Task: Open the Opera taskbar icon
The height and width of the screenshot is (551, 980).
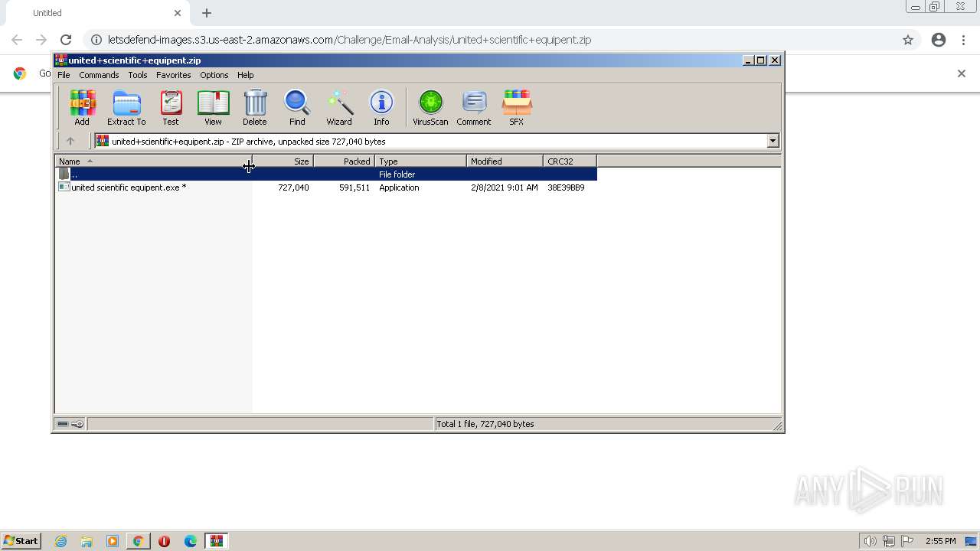Action: pos(164,541)
